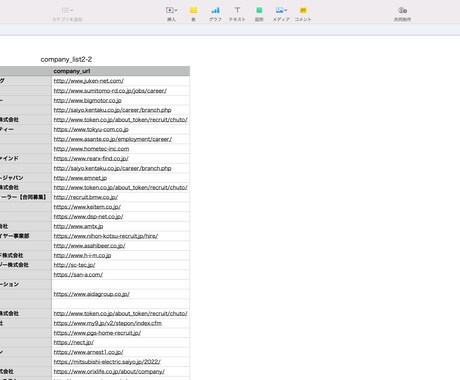Click the 図形 shape icon
460x380 pixels.
[x=259, y=11]
